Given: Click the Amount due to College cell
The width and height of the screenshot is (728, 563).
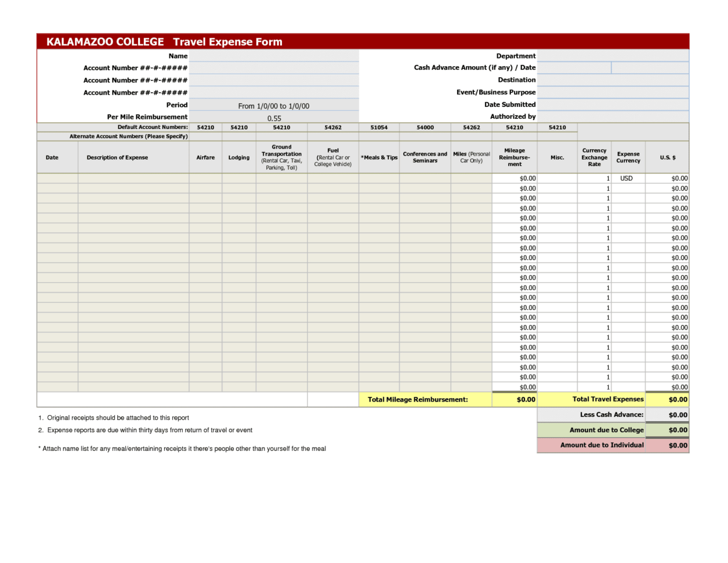Looking at the screenshot, I should (667, 430).
